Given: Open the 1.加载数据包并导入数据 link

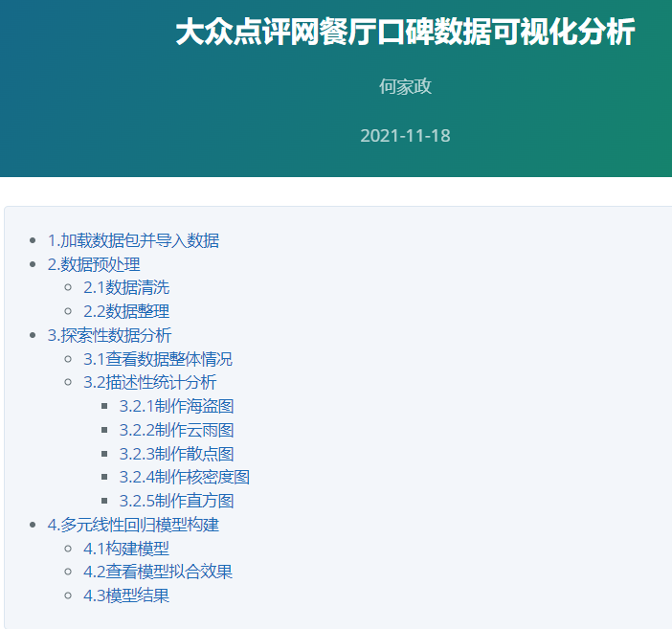Looking at the screenshot, I should [133, 240].
